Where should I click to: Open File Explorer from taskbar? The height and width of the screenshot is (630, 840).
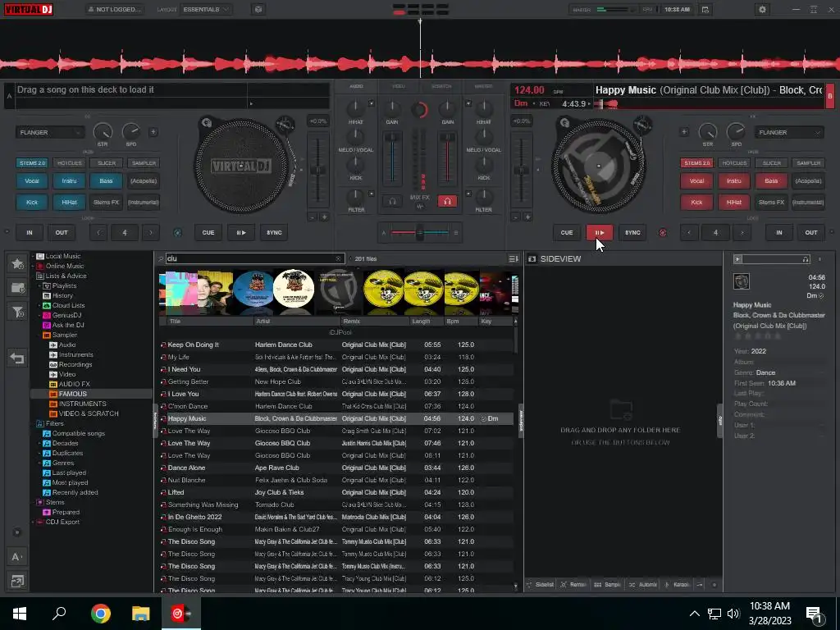tap(141, 614)
